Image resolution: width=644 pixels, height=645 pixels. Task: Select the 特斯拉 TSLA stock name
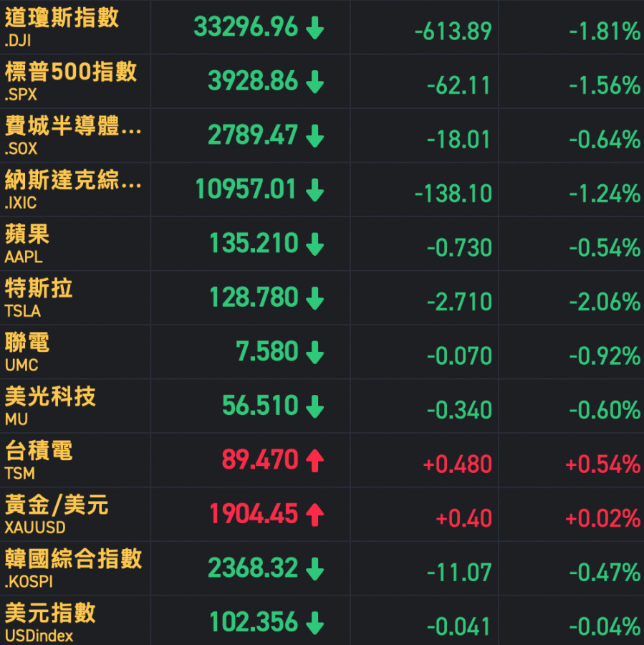[x=39, y=297]
